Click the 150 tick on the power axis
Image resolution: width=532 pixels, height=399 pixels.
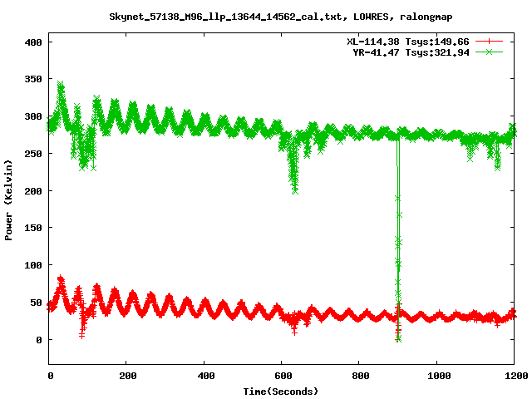tap(33, 228)
